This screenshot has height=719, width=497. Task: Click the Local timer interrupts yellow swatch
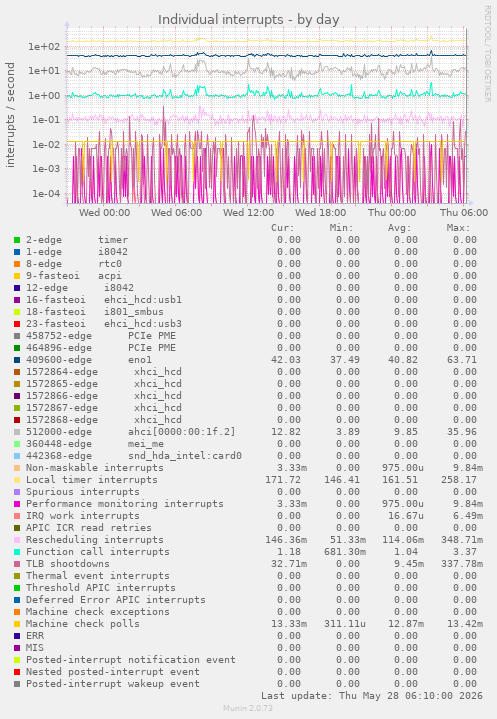17,480
